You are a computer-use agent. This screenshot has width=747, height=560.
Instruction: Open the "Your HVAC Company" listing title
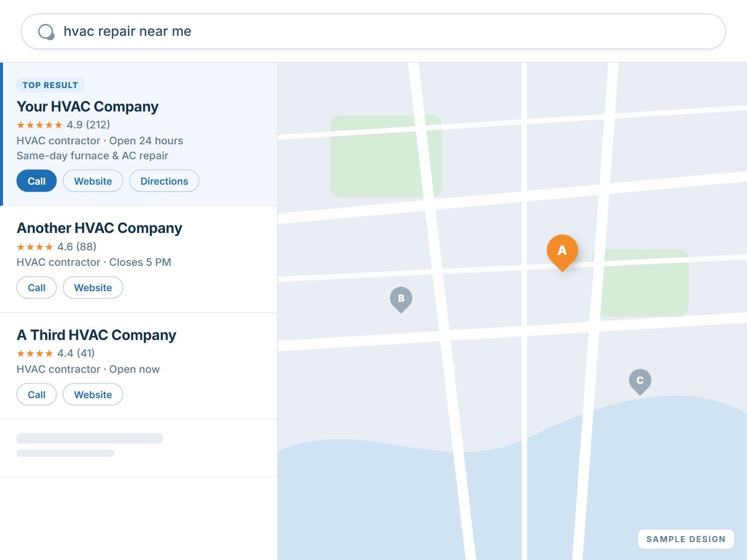coord(88,107)
